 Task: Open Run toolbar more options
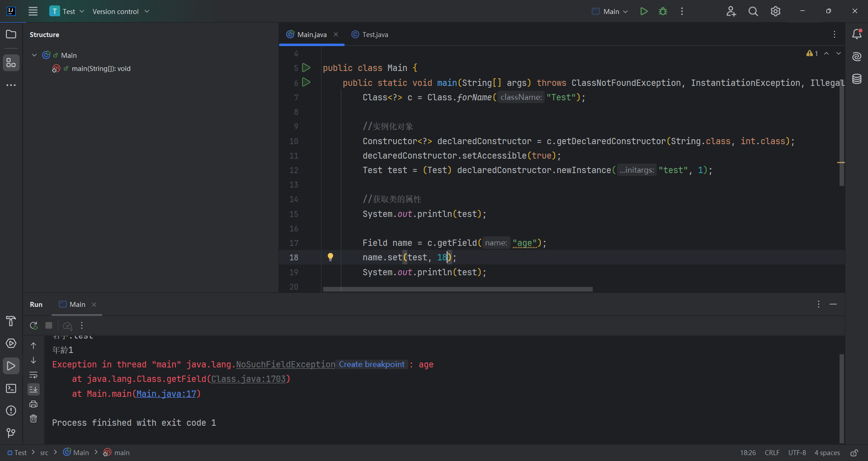pos(82,325)
